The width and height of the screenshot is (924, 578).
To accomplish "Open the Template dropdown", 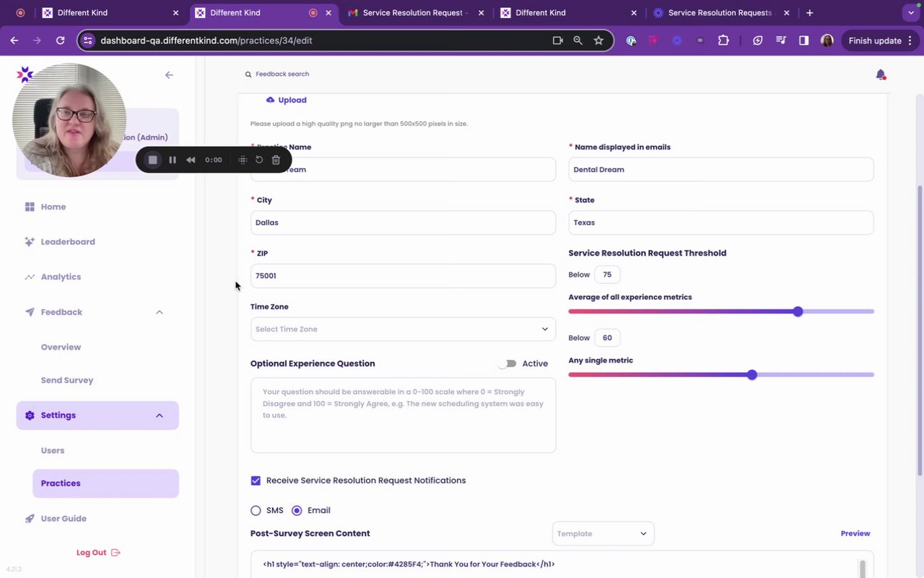I will click(603, 534).
